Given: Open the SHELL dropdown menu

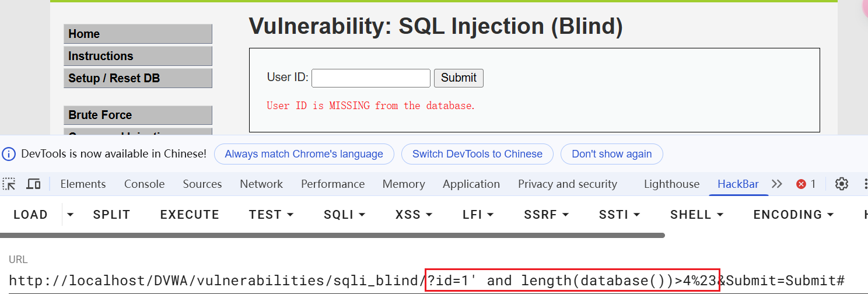Looking at the screenshot, I should click(696, 215).
